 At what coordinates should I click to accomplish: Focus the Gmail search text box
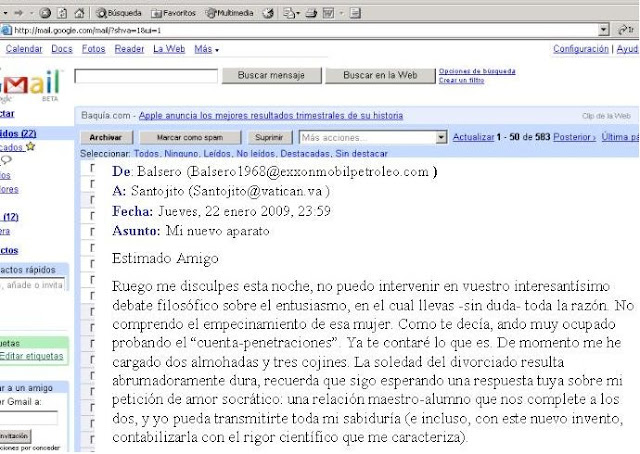(x=146, y=76)
